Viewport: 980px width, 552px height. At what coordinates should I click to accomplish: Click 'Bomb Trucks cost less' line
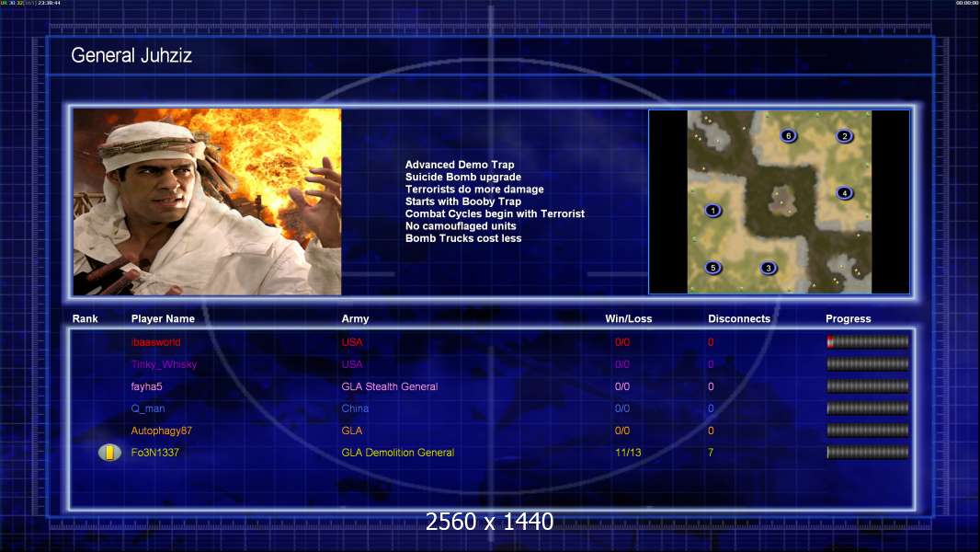[x=463, y=238]
